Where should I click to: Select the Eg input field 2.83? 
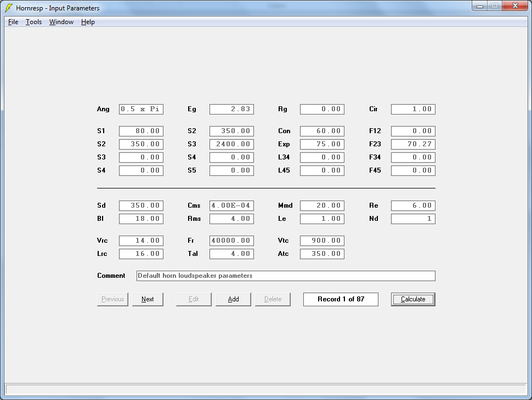pos(232,109)
